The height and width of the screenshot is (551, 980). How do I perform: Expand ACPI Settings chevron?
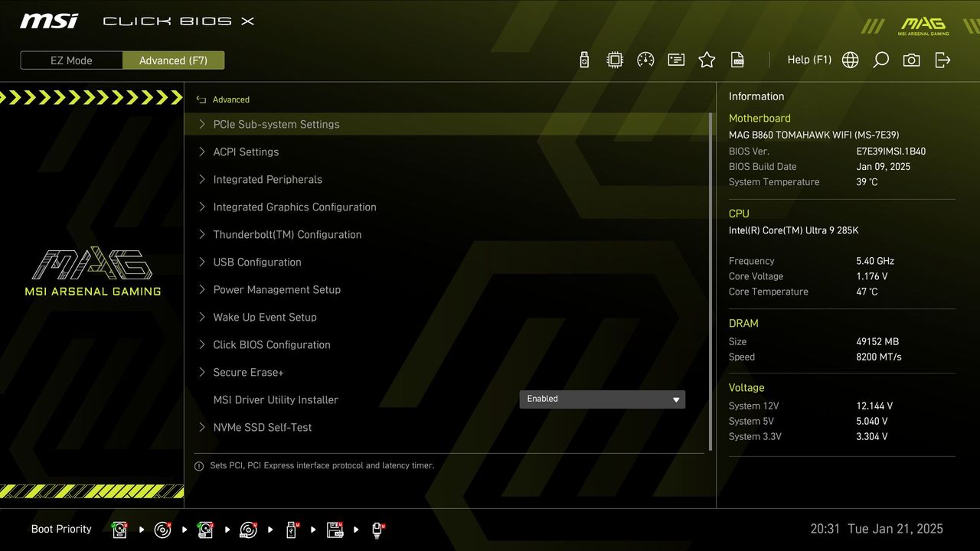[x=202, y=152]
